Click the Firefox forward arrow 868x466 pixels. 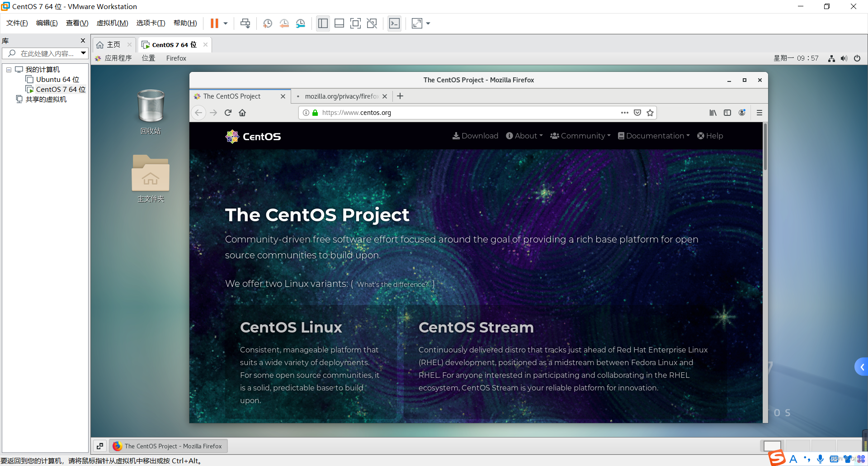(x=213, y=113)
